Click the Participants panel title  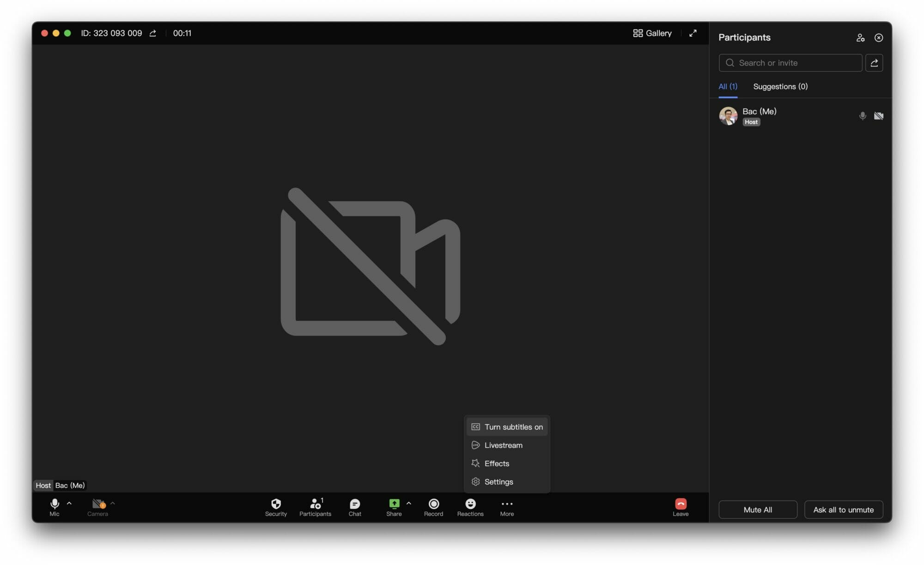click(x=744, y=37)
